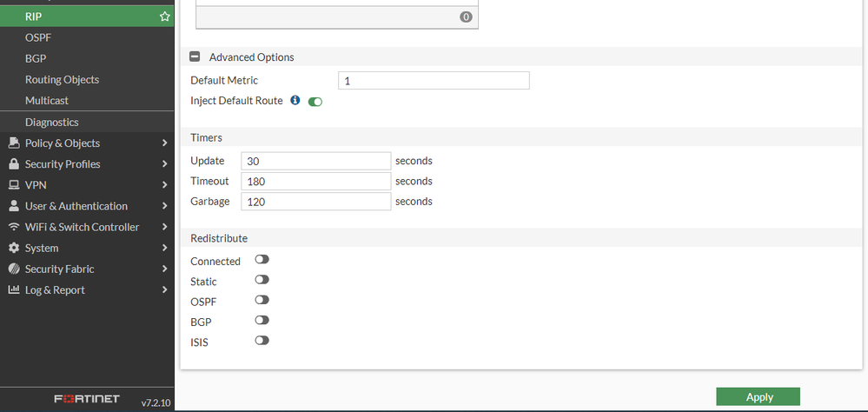
Task: Collapse the Advanced Options section
Action: (x=195, y=57)
